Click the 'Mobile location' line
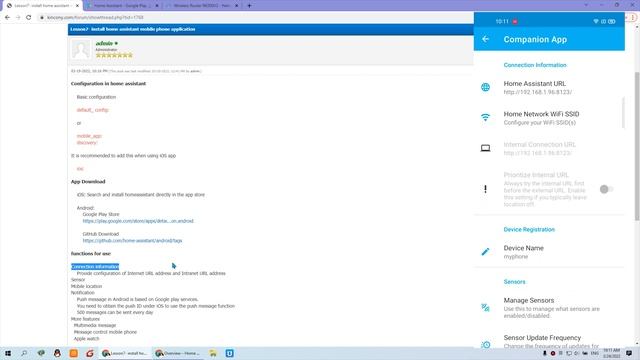The width and height of the screenshot is (640, 360). pos(87,286)
